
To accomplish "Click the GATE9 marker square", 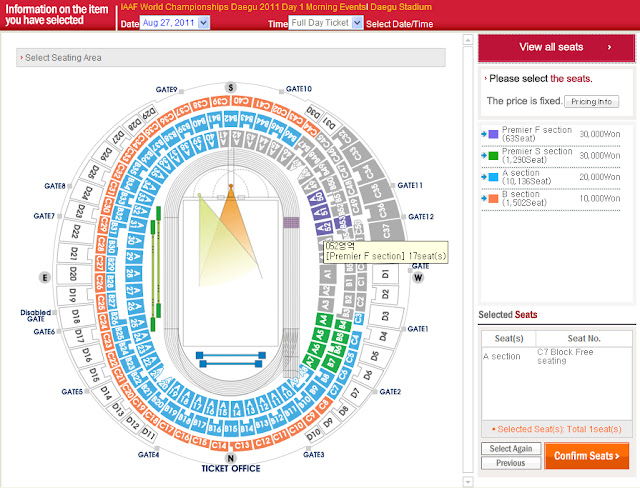I will [181, 91].
